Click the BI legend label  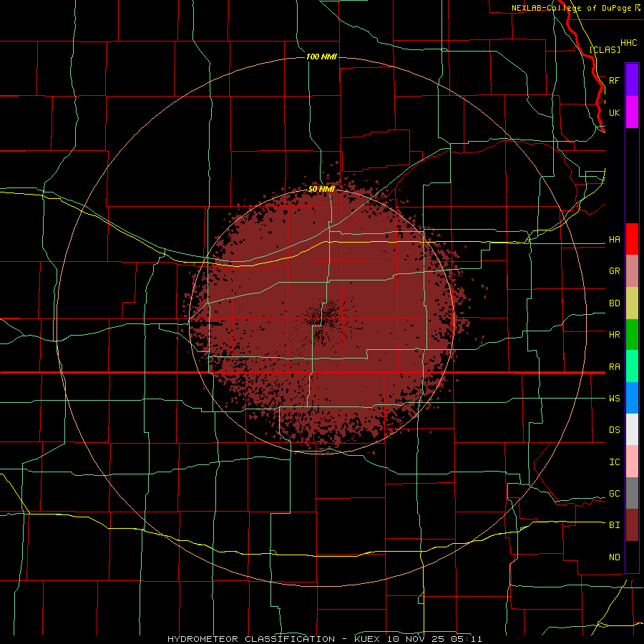614,525
